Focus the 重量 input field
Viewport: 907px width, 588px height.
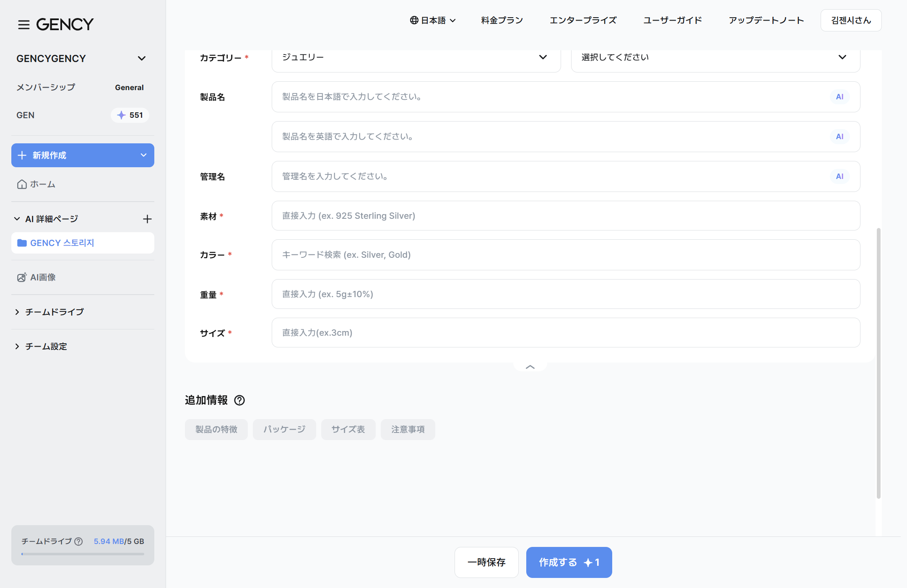coord(566,294)
